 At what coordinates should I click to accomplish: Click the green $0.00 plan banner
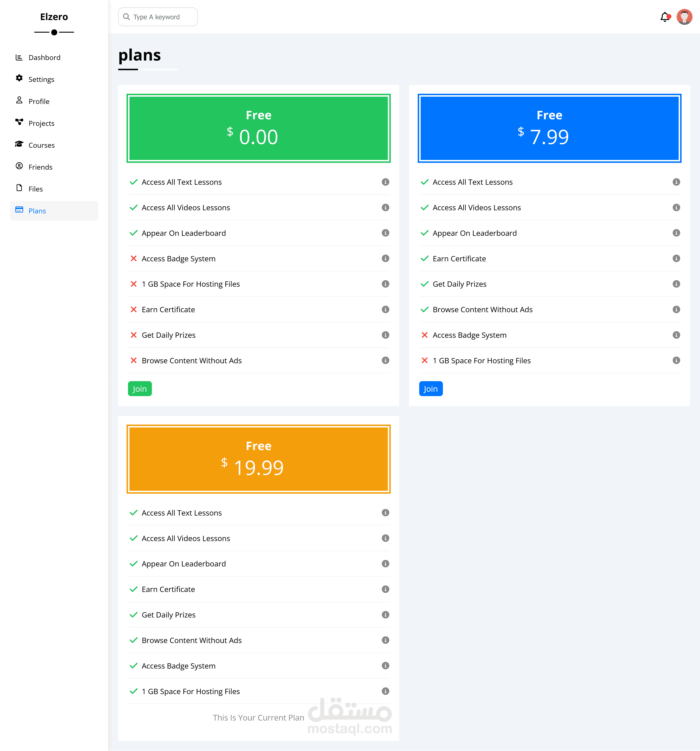(x=258, y=128)
